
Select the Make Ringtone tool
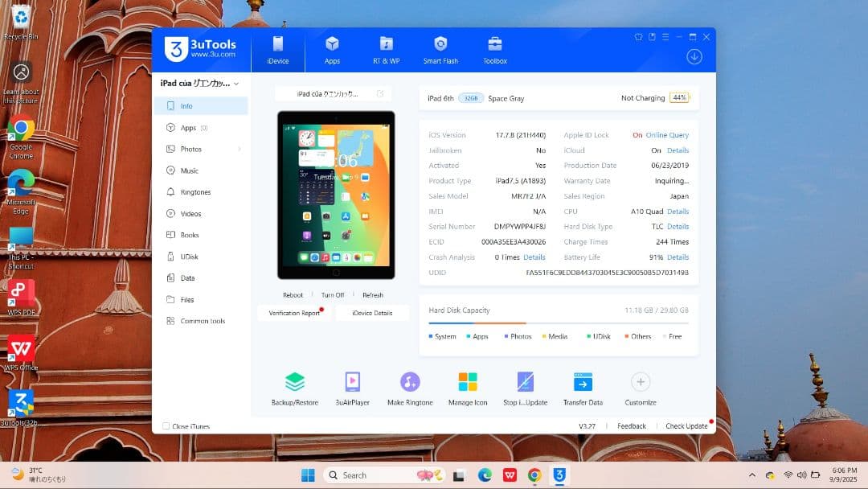[x=410, y=388]
